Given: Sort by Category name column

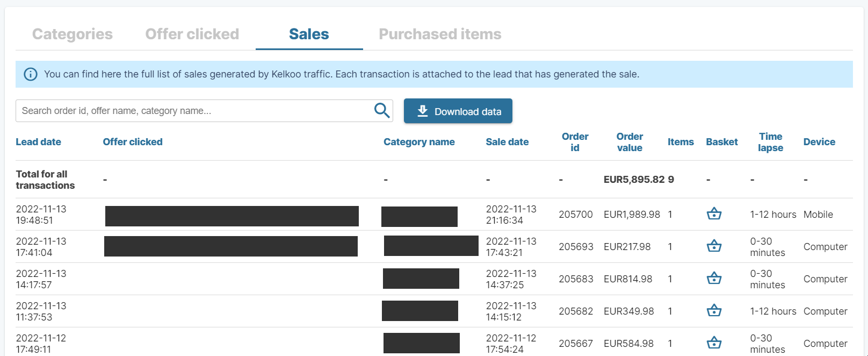Looking at the screenshot, I should [x=419, y=142].
